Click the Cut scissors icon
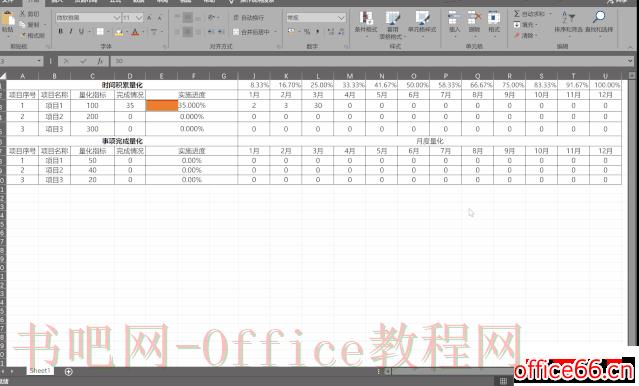The width and height of the screenshot is (639, 386). point(22,14)
